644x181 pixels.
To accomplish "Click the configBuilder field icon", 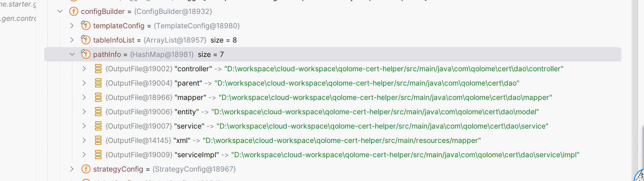I will (74, 11).
